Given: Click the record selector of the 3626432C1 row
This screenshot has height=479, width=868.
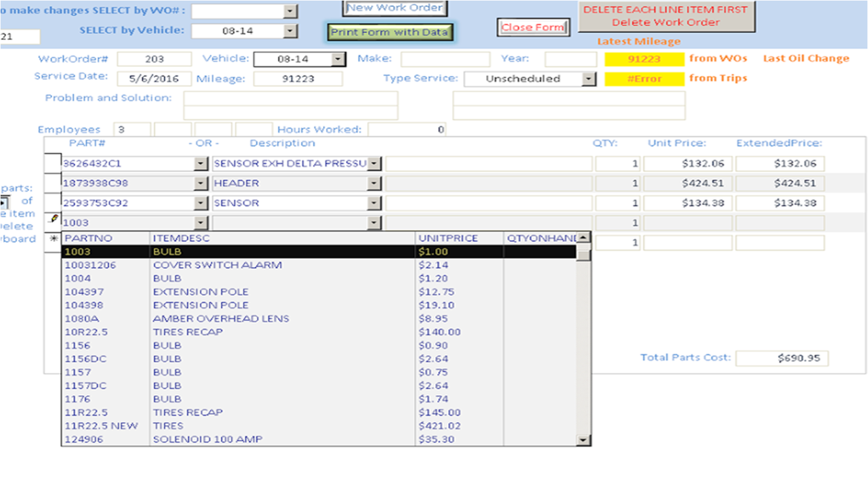Looking at the screenshot, I should pos(53,164).
